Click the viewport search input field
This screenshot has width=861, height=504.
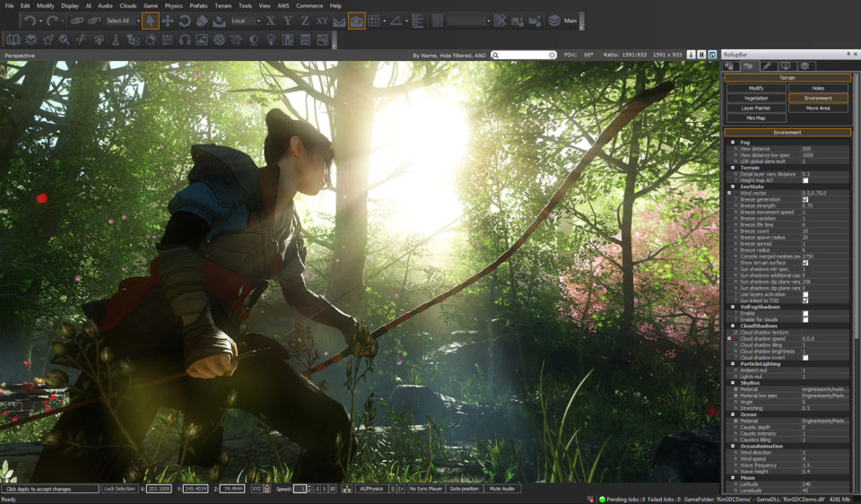pos(524,55)
